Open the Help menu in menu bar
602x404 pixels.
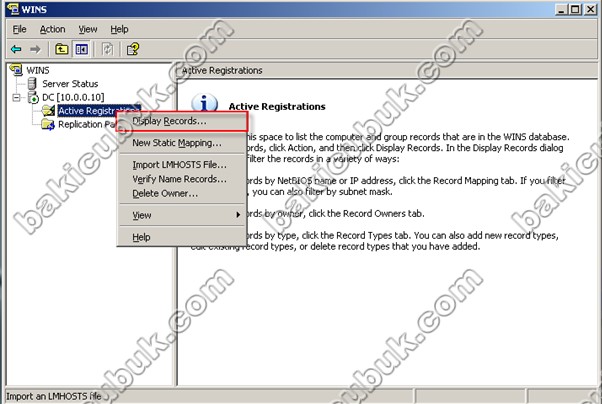[x=119, y=29]
